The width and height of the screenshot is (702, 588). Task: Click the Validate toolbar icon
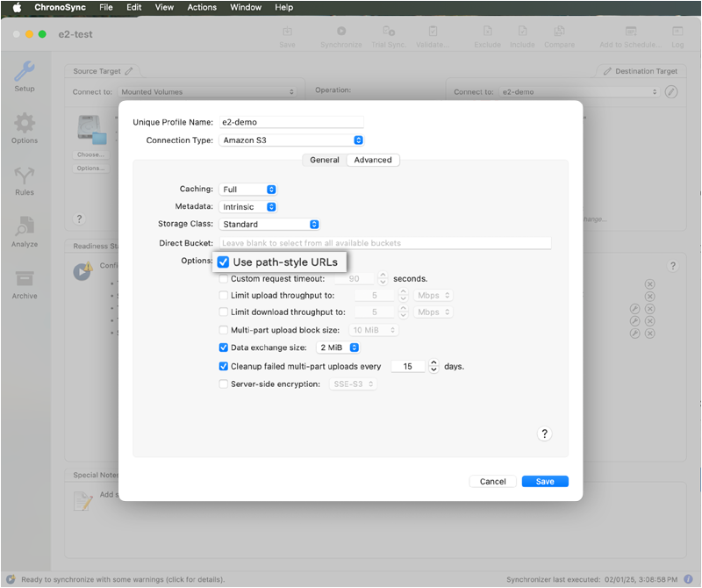click(x=433, y=31)
